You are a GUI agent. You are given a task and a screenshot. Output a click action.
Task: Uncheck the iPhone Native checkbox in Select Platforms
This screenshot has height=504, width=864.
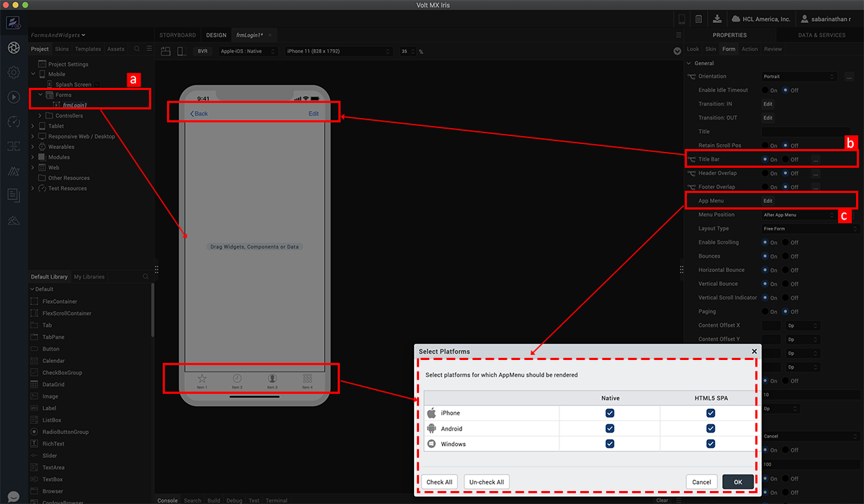[610, 413]
